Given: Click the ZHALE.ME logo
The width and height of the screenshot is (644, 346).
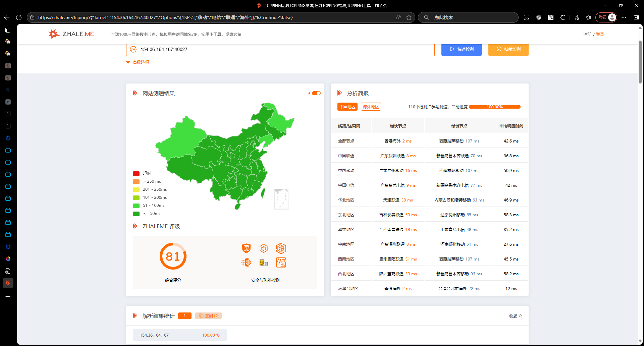Looking at the screenshot, I should (x=71, y=34).
